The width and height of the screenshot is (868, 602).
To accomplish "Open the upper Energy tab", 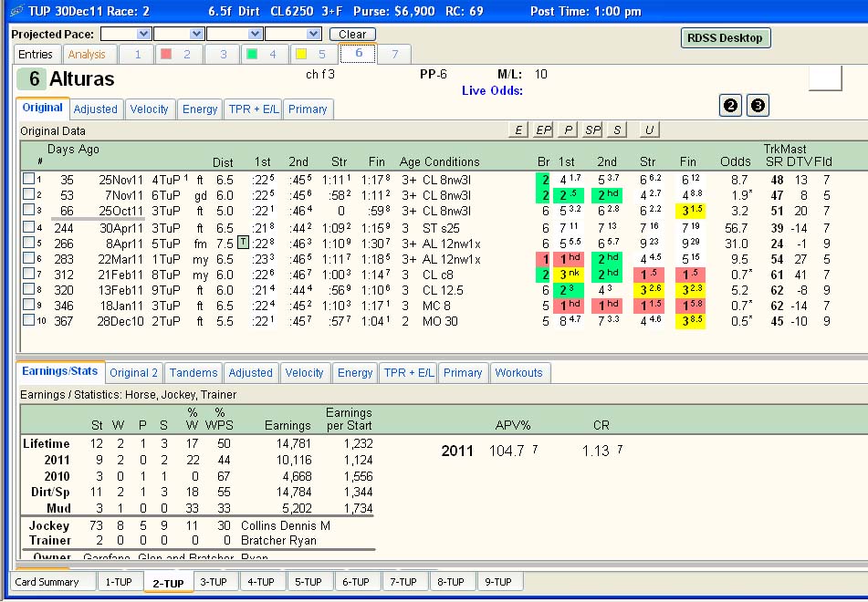I will (200, 109).
